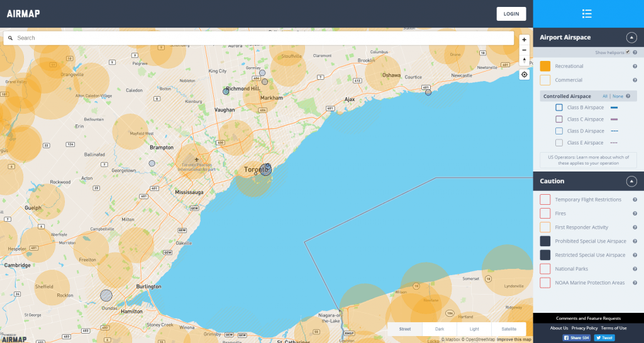This screenshot has height=343, width=644.
Task: Toggle NOAA Marine Protection Areas checkbox
Action: 545,283
